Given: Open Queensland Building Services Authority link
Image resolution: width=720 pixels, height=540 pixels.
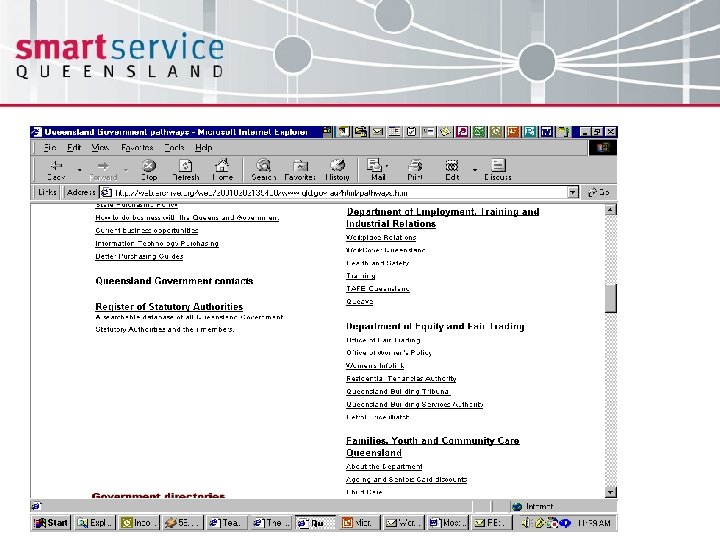Looking at the screenshot, I should [x=415, y=405].
